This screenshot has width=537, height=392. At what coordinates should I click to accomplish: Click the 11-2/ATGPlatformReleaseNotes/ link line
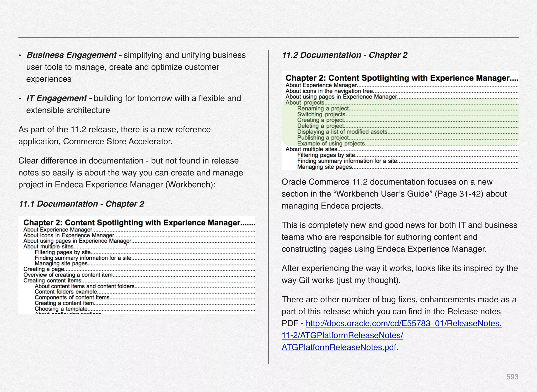342,335
